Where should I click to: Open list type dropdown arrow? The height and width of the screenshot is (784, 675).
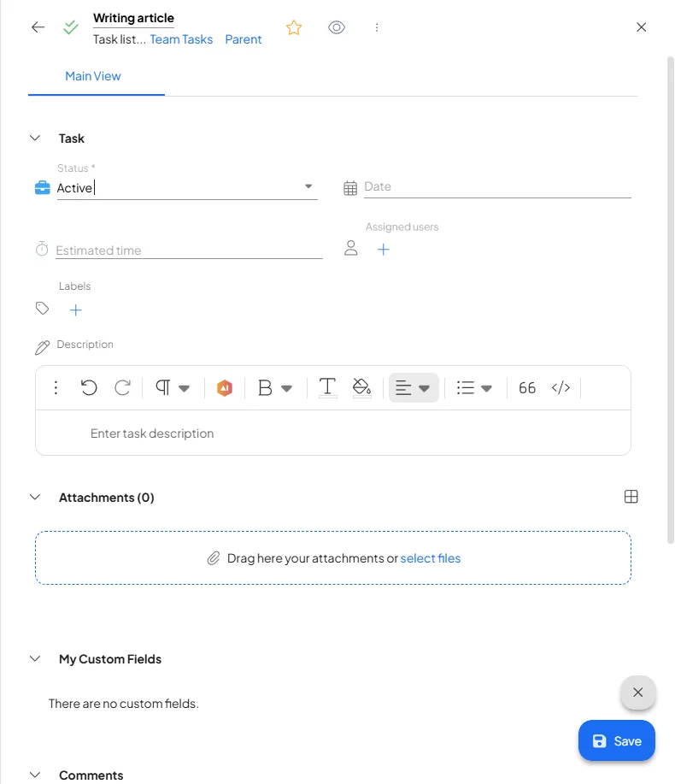(x=486, y=388)
